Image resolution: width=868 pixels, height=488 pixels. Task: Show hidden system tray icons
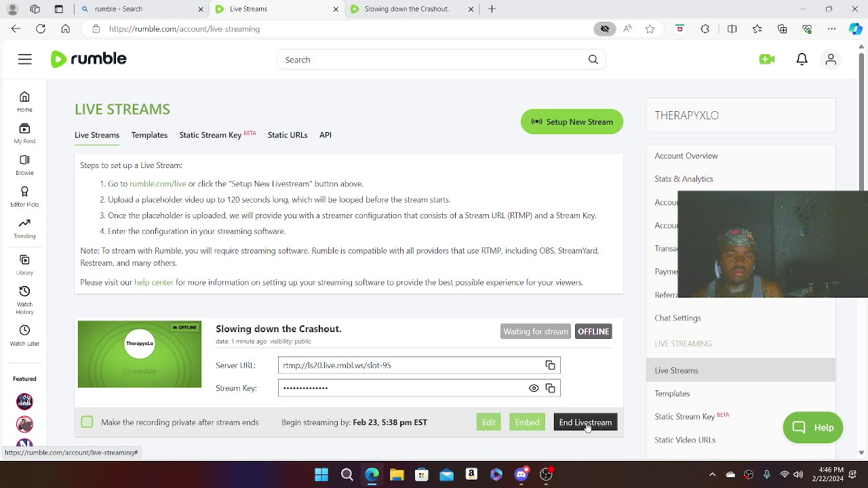click(x=712, y=474)
